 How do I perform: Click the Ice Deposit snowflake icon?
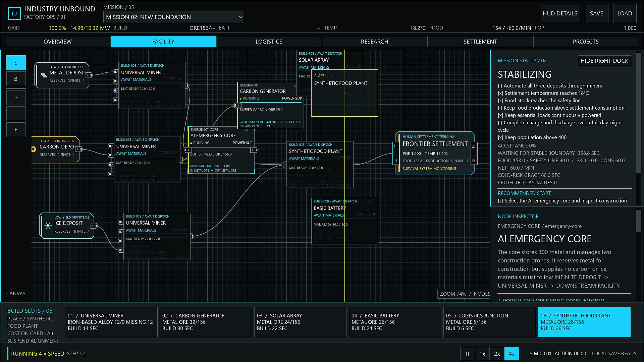[x=48, y=226]
